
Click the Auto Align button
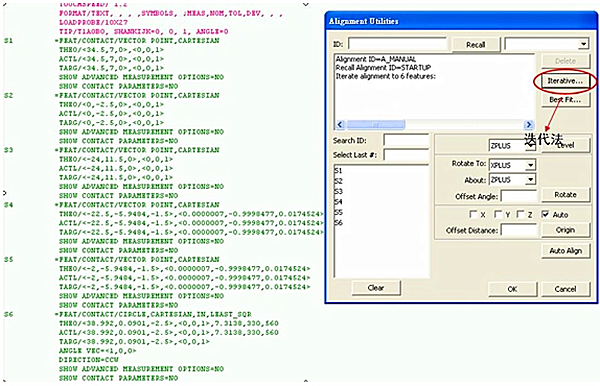coord(565,251)
